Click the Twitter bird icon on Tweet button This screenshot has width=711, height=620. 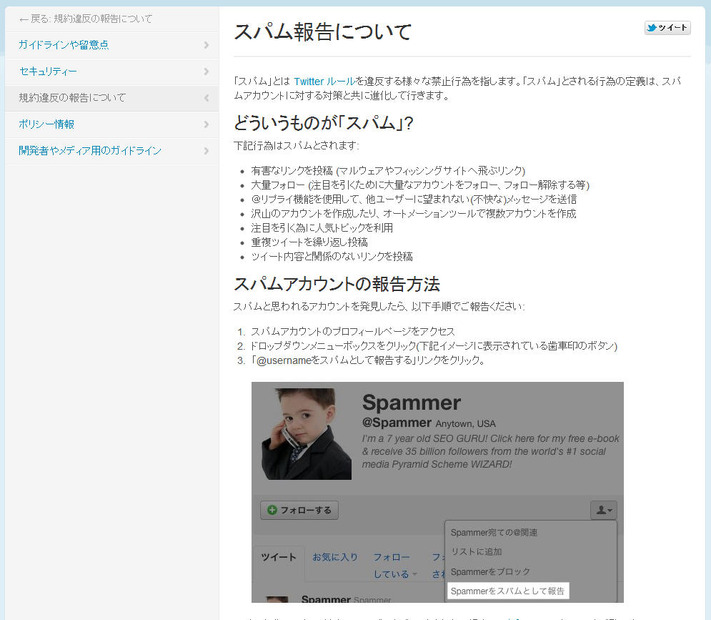click(652, 28)
